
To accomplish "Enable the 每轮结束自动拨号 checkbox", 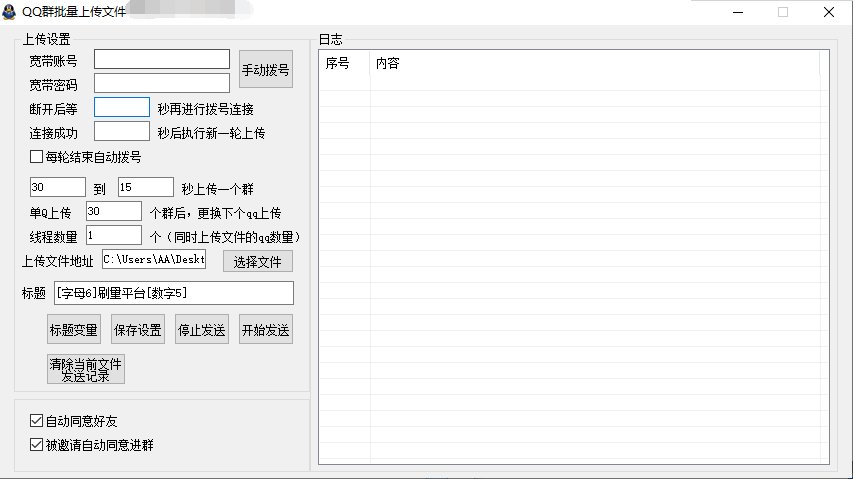I will (x=36, y=157).
